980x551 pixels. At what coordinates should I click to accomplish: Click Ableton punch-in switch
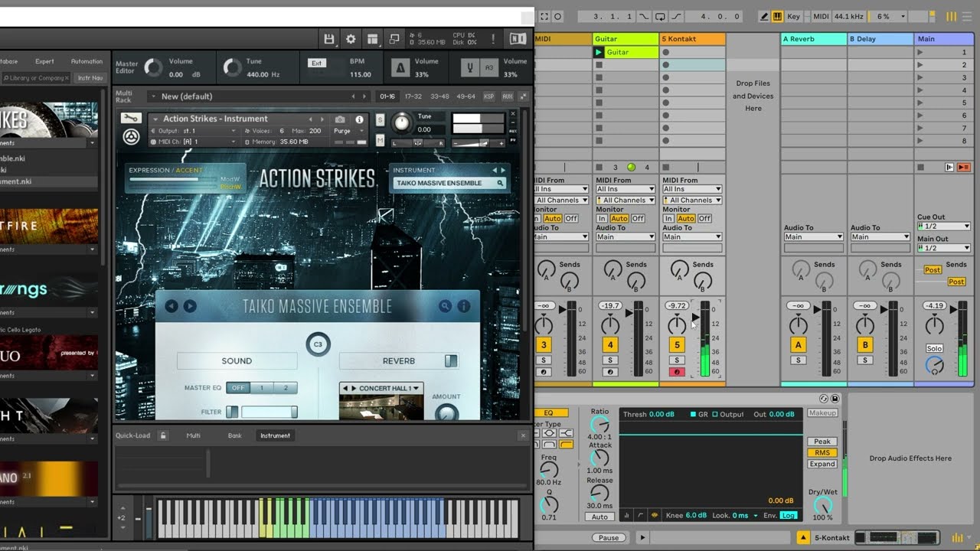click(643, 16)
